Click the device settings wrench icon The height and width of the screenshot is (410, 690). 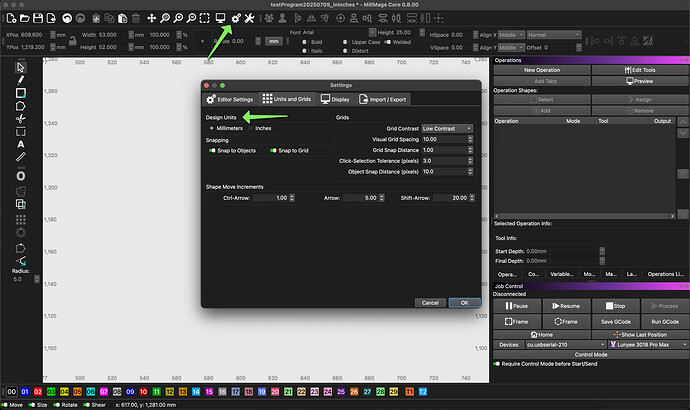point(250,18)
